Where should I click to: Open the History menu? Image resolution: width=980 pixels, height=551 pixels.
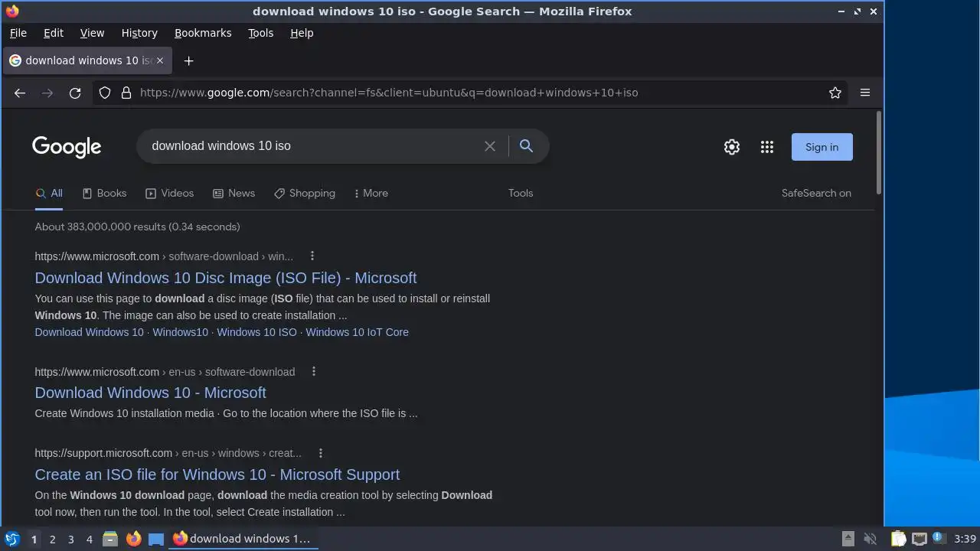139,33
